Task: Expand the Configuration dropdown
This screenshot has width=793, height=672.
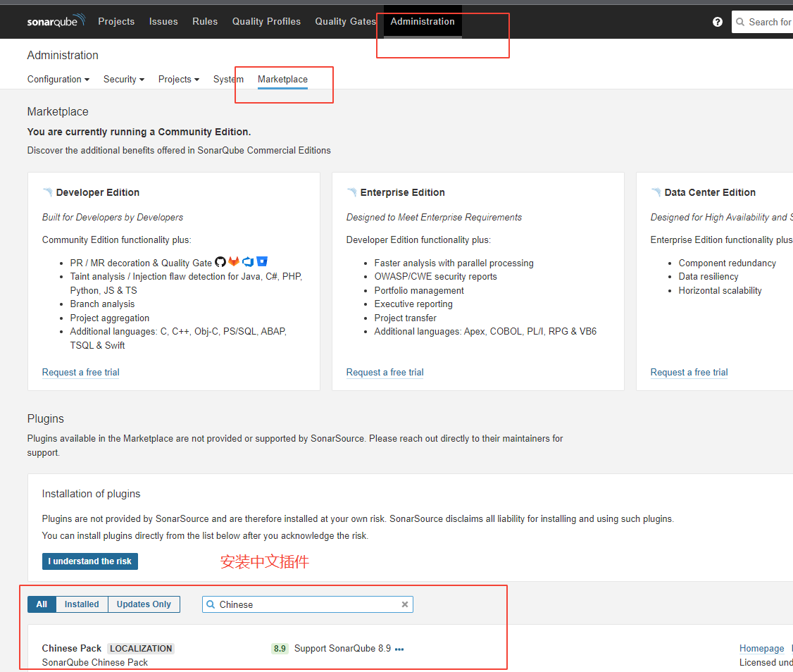Action: coord(58,80)
